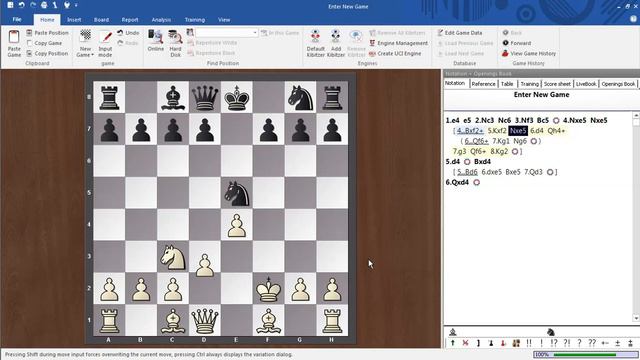Click move 5.Kxf2 in notation
This screenshot has height=360, width=640.
(x=497, y=131)
